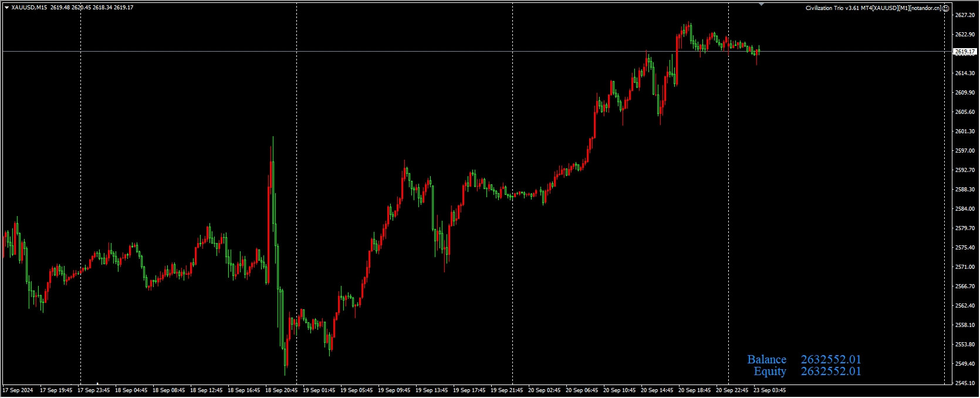Click the Balance value 2632552.01
This screenshot has width=980, height=398.
pos(831,359)
